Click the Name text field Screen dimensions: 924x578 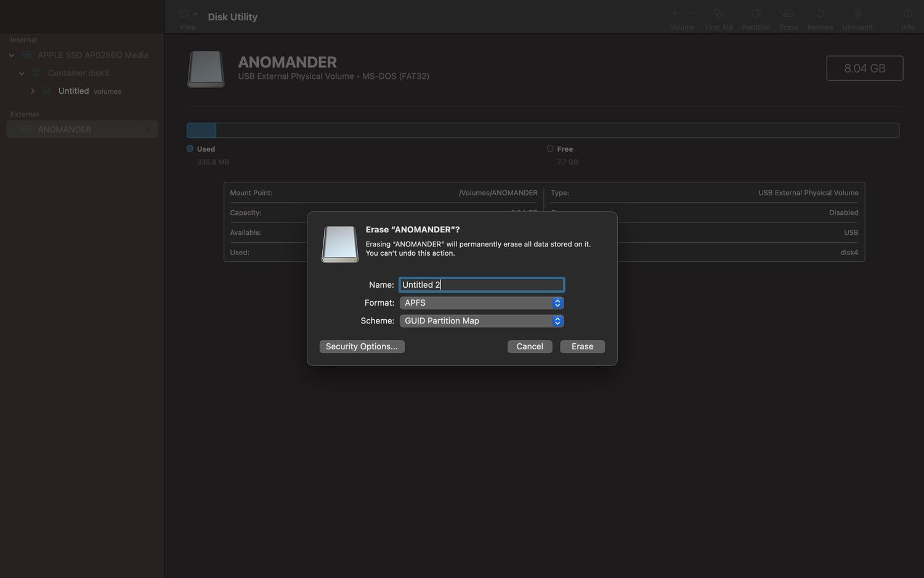click(481, 285)
